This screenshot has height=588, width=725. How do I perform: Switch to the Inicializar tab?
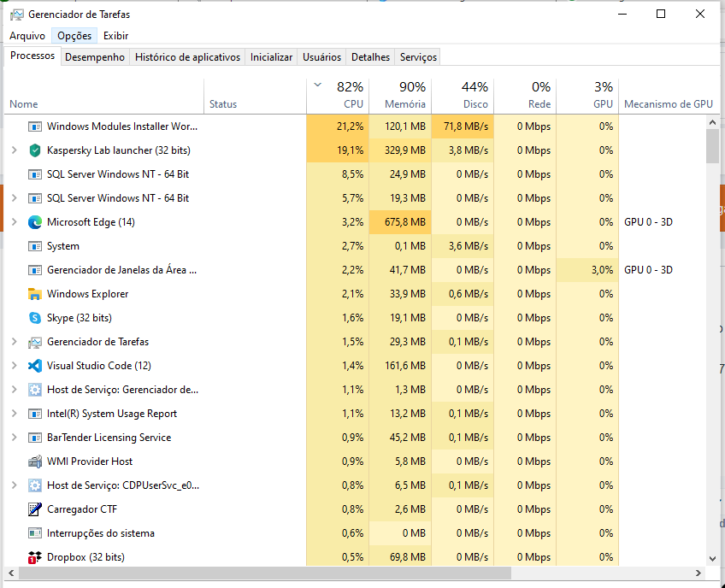pos(271,57)
